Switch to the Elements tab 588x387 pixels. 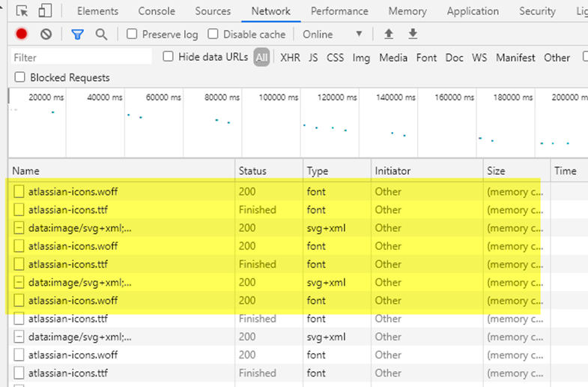(x=98, y=11)
